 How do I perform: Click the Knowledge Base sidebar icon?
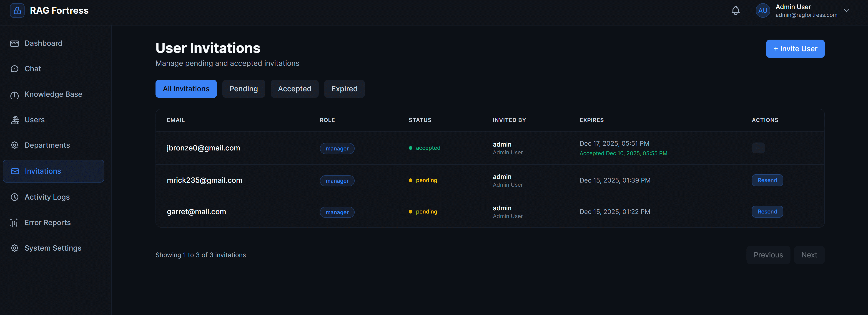(15, 95)
